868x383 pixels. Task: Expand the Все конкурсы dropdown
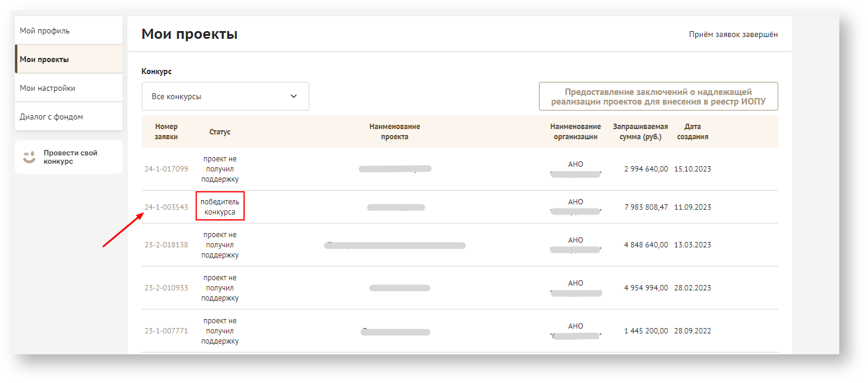click(x=225, y=96)
